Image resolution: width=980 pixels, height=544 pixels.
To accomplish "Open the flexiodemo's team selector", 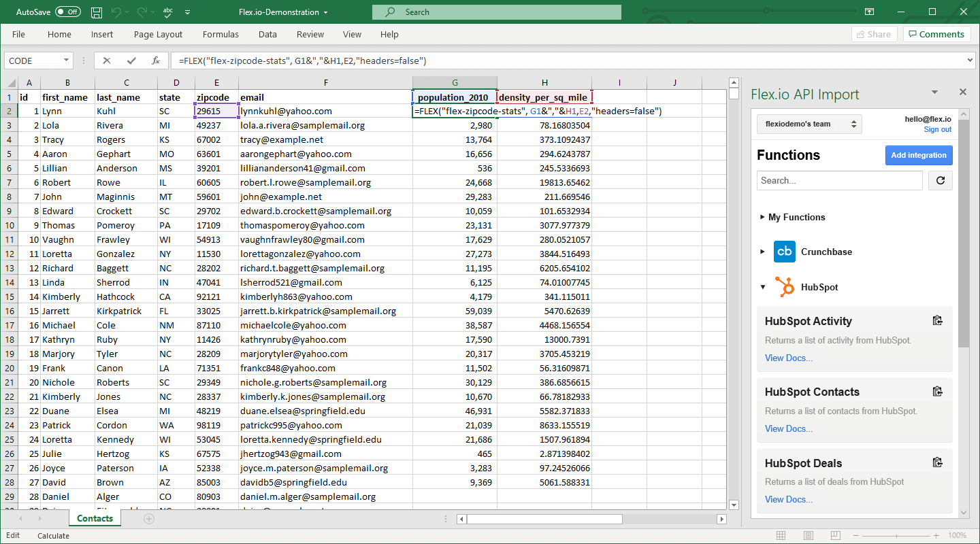I will pos(809,124).
